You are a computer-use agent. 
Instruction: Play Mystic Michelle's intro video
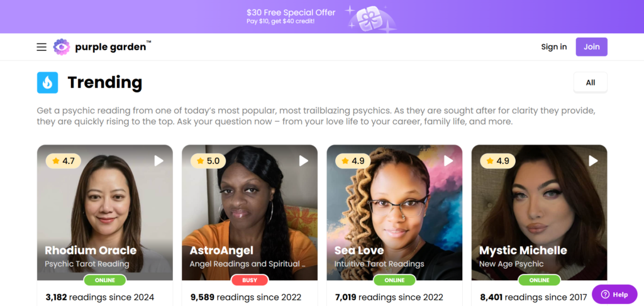593,161
